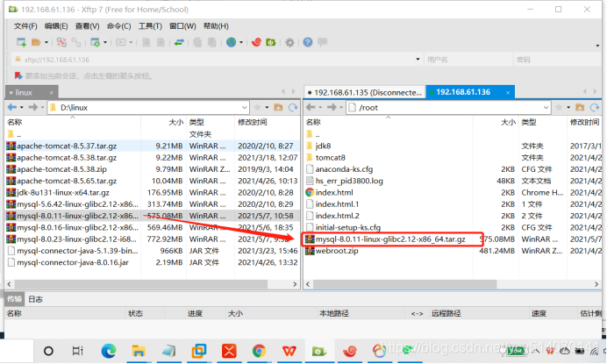Close the linux local tab
Viewport: 607px width, 364px height.
click(x=51, y=93)
